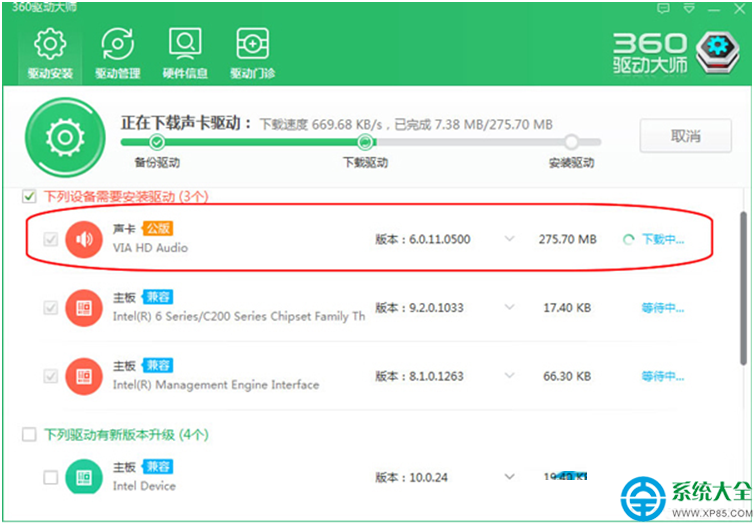
Task: Expand version dropdown for 10.0.24
Action: pos(509,477)
